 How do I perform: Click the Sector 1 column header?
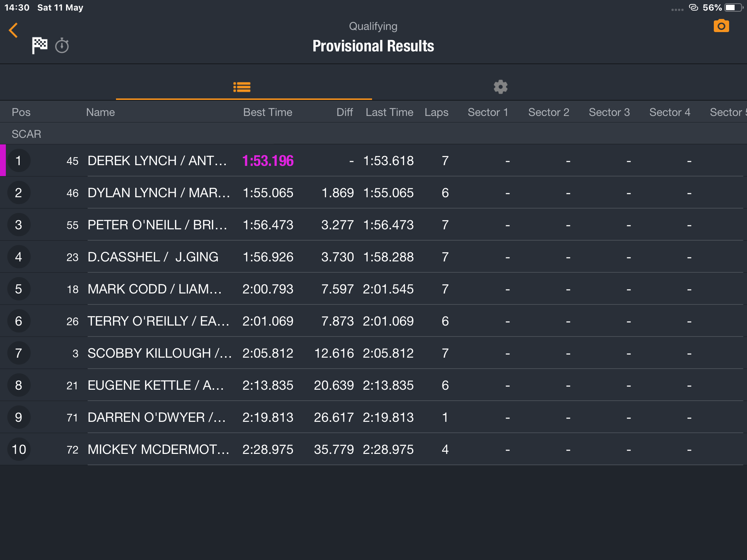pos(488,112)
